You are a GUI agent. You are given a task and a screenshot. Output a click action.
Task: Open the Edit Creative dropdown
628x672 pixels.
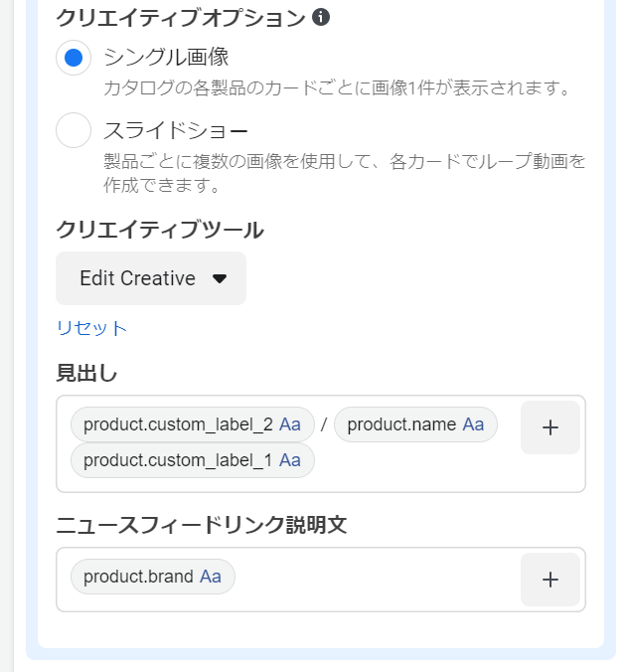137,278
